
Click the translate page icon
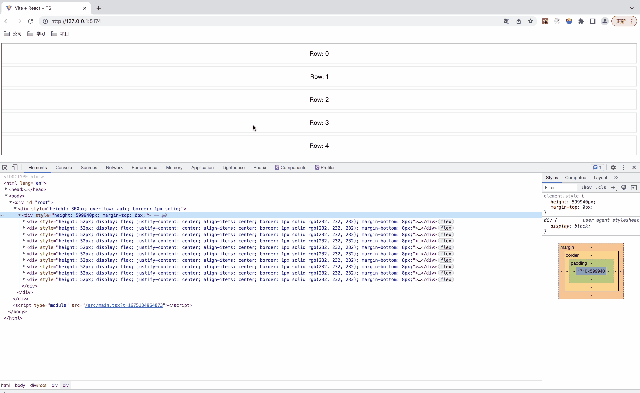coord(506,21)
